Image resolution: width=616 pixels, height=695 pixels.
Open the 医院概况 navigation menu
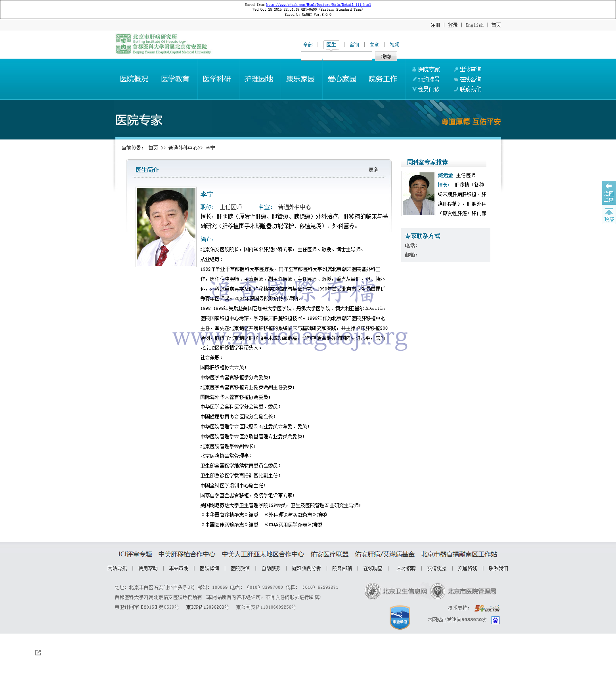click(x=134, y=79)
